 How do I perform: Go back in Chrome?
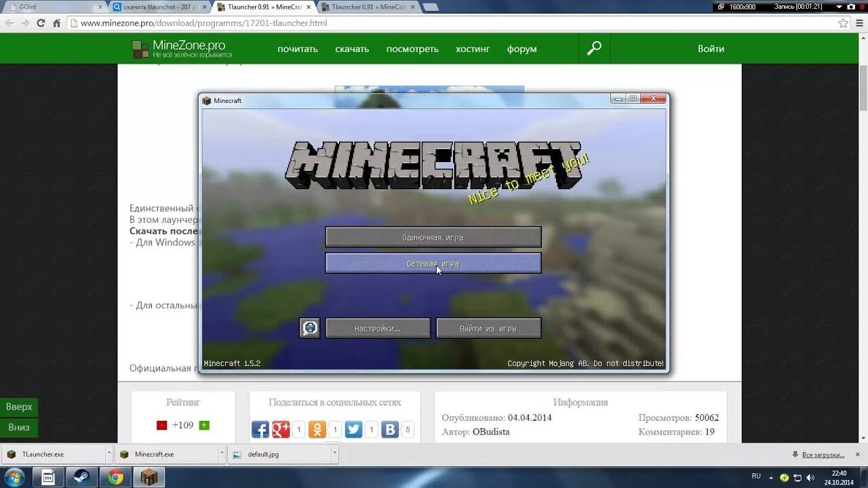[9, 22]
